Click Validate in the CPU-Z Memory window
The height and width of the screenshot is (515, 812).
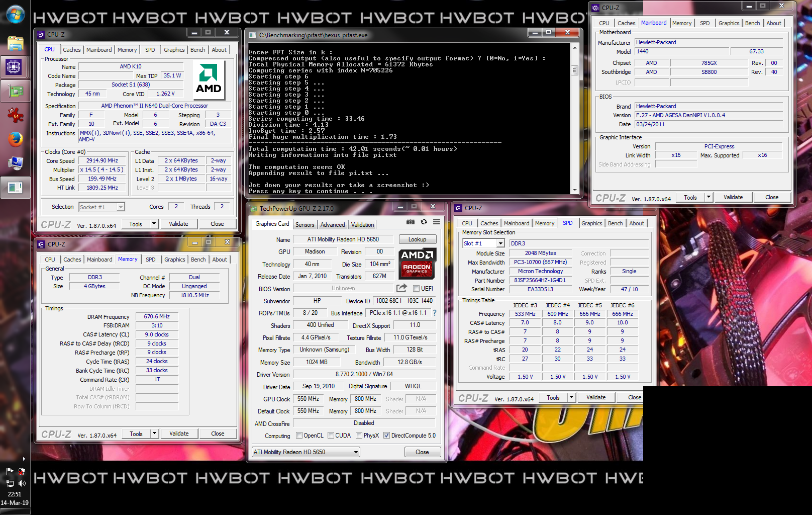179,434
